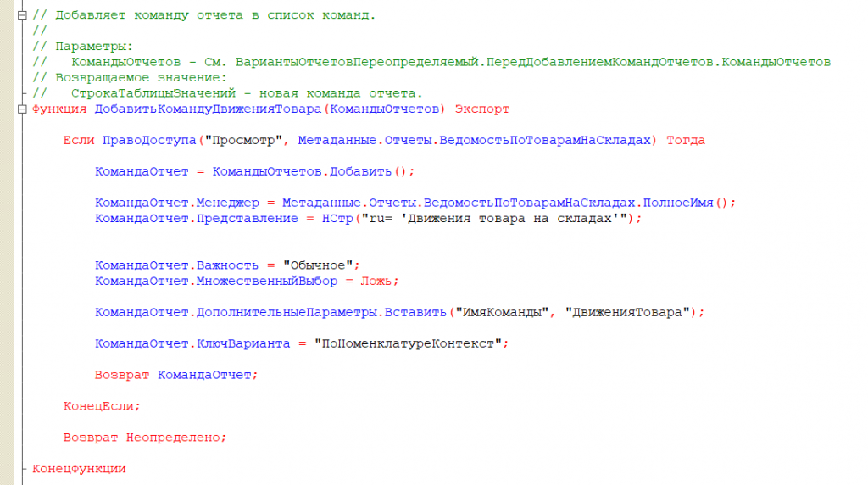
Task: Click the "ПоНоменклатуреКонтекст" string
Action: click(408, 343)
